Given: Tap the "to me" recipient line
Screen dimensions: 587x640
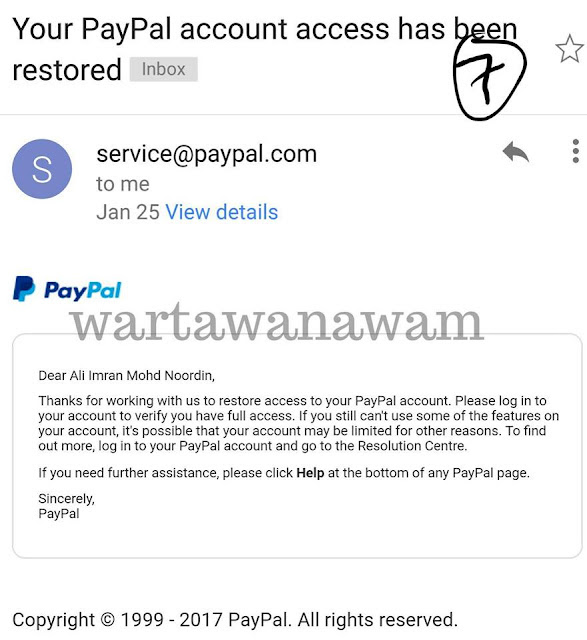Looking at the screenshot, I should point(123,184).
